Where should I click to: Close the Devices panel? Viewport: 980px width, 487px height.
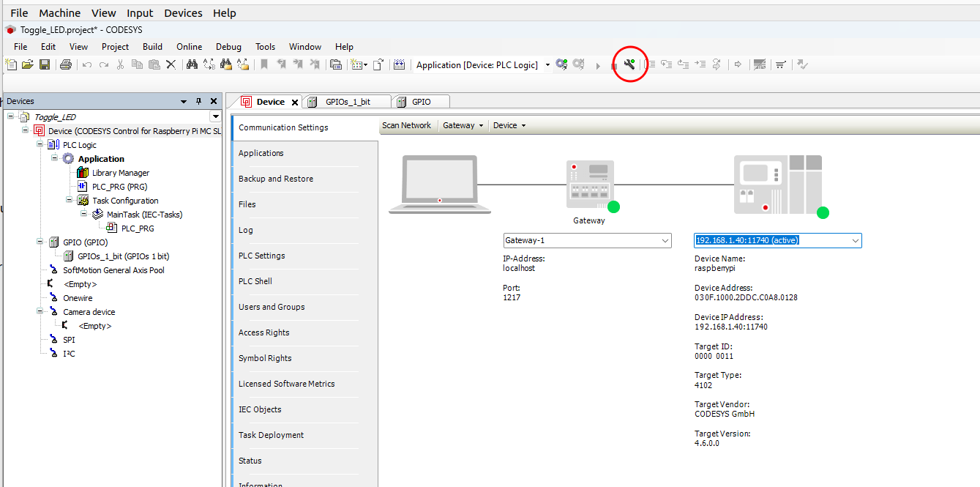[214, 101]
